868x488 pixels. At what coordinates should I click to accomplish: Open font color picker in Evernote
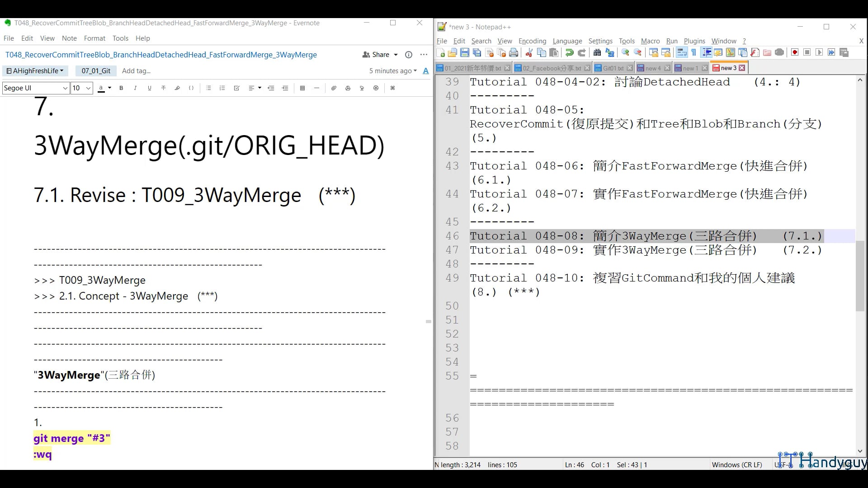110,88
